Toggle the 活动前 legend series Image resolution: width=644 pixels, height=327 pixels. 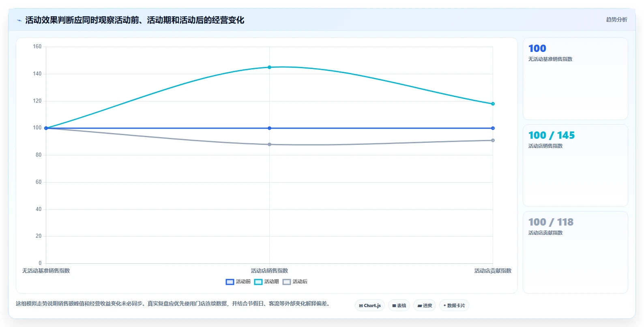238,282
